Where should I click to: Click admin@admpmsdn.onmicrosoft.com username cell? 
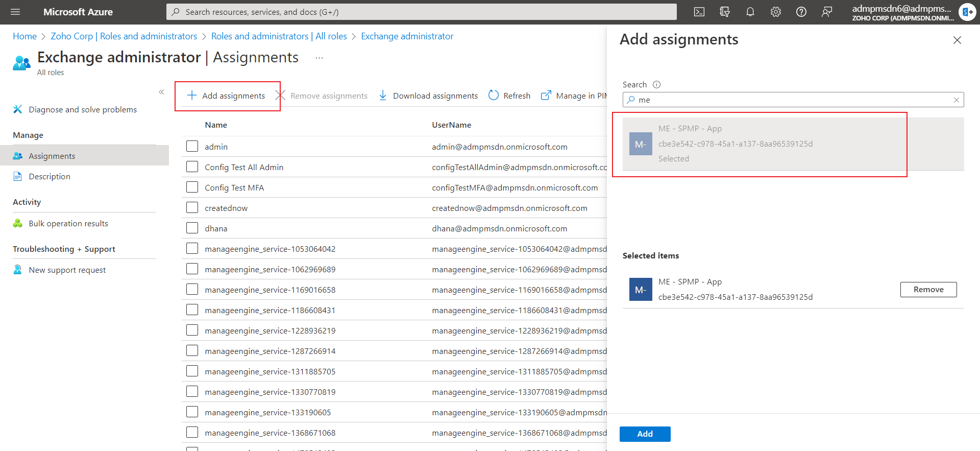(x=500, y=147)
